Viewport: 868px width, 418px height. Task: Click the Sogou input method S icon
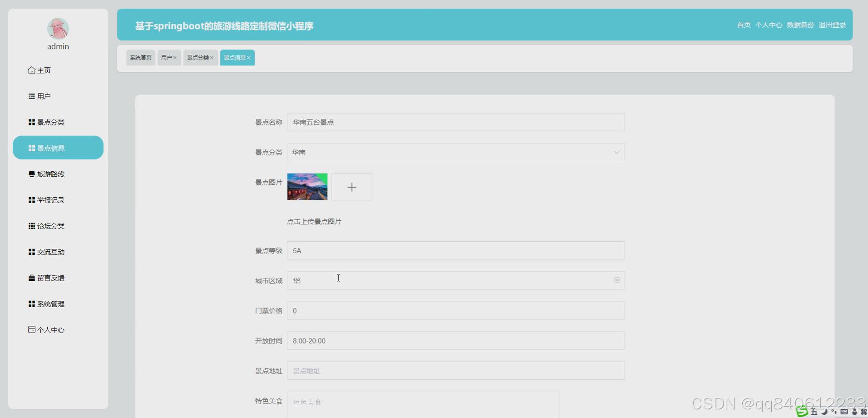pos(802,411)
